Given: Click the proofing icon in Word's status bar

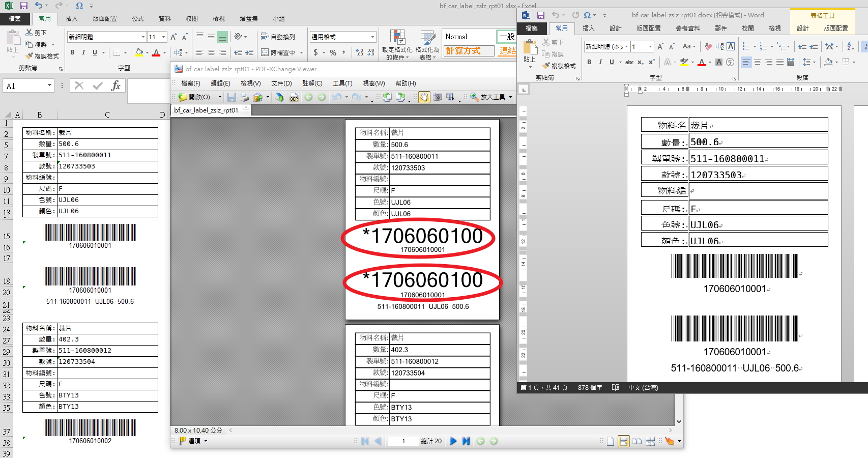Looking at the screenshot, I should (616, 388).
